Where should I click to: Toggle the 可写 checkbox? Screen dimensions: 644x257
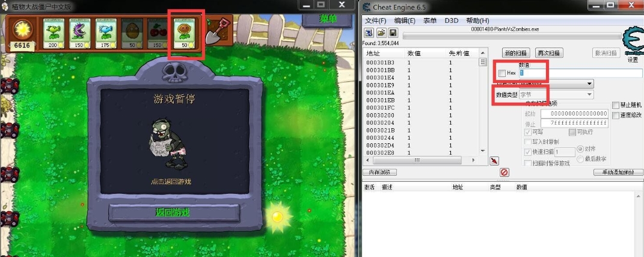pyautogui.click(x=528, y=132)
